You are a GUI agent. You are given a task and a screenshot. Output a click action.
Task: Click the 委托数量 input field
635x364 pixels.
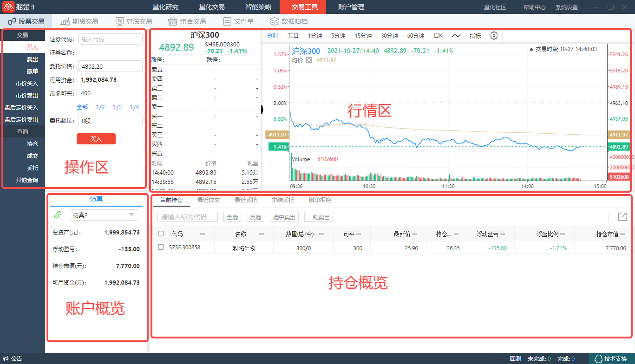tap(110, 121)
